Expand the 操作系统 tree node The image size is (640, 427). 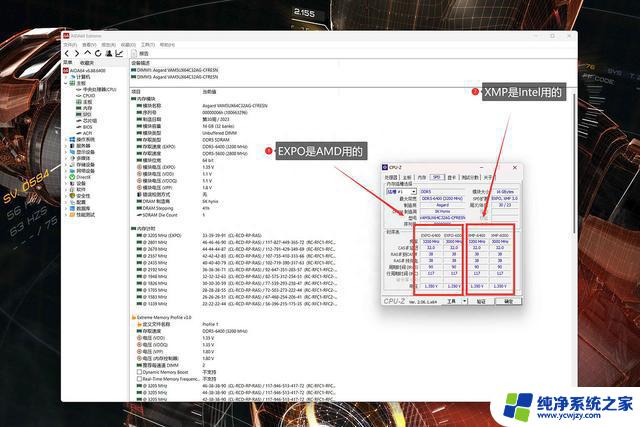[x=66, y=140]
